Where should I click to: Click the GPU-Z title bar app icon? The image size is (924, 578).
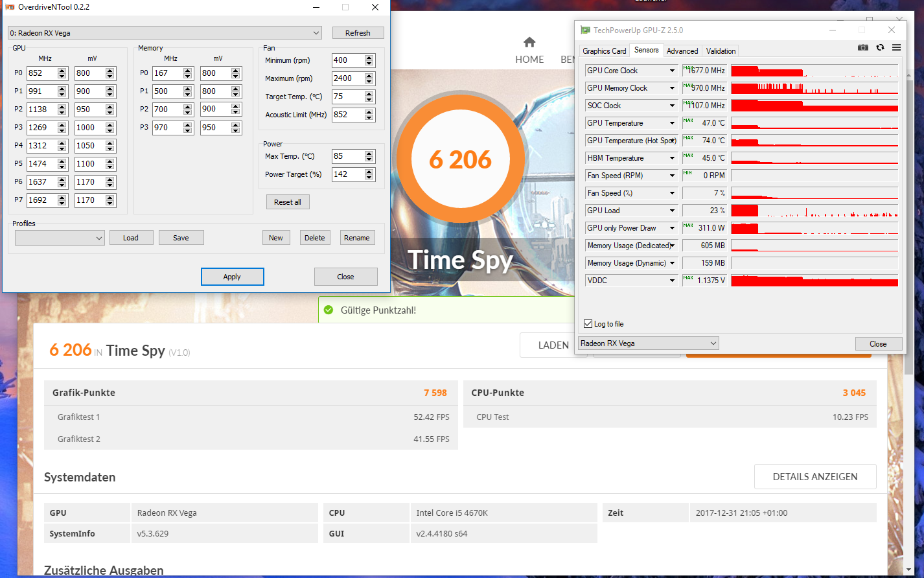click(585, 30)
